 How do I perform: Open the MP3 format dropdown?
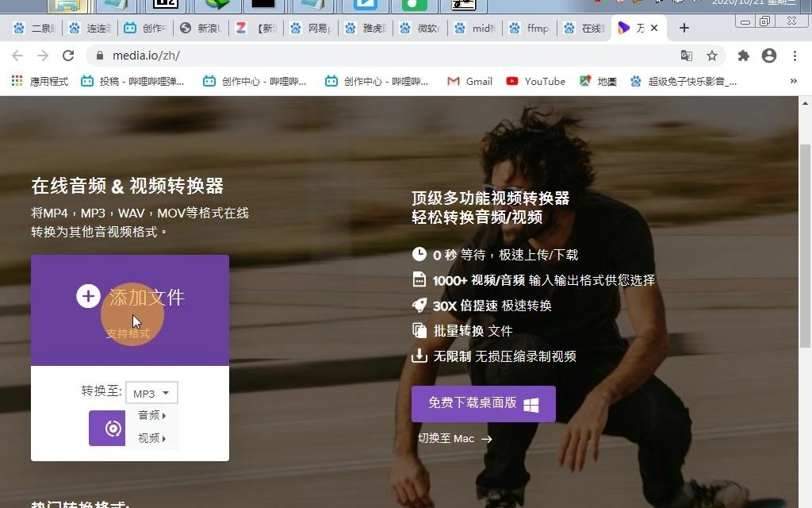point(151,392)
